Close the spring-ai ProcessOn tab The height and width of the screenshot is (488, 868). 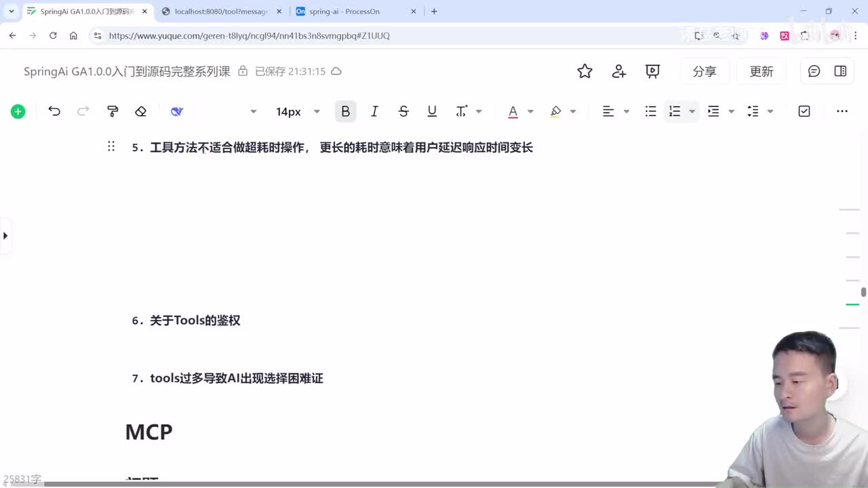(414, 12)
